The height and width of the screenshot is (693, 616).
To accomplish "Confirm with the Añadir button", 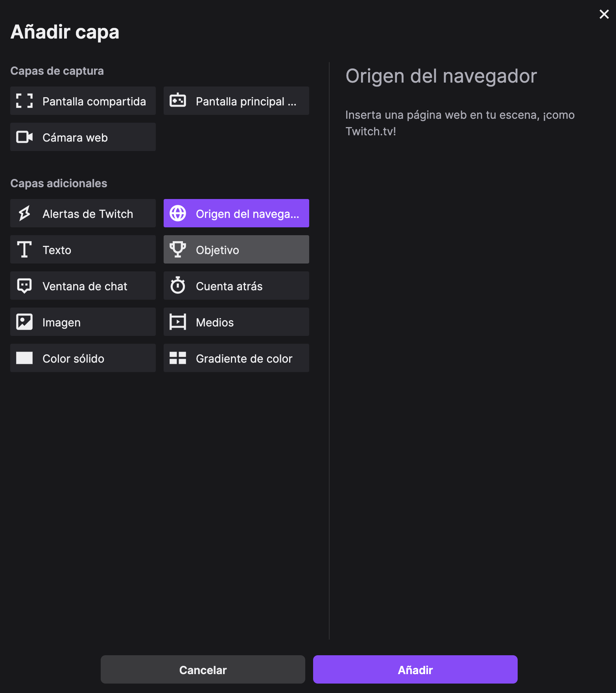I will click(x=415, y=669).
